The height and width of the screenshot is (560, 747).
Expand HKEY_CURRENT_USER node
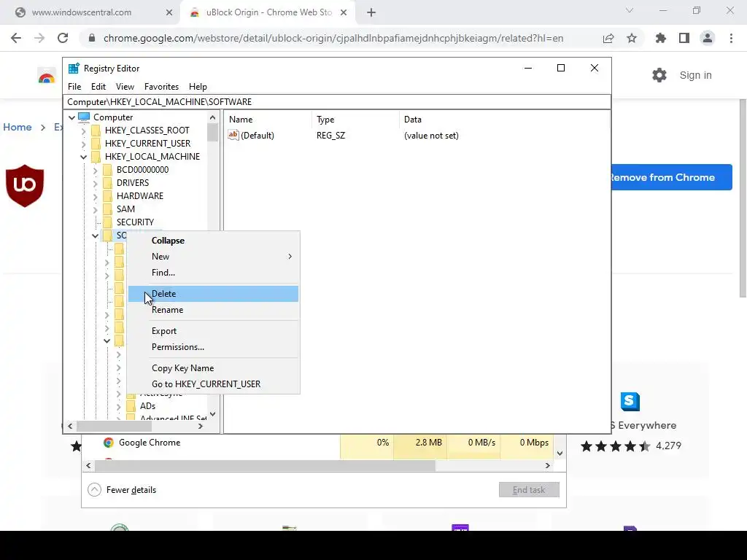pos(84,144)
